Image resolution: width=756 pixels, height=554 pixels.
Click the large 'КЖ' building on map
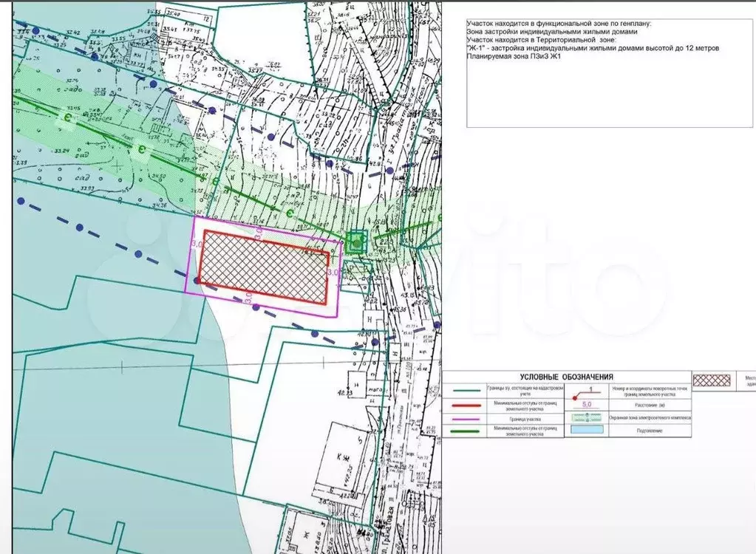point(344,460)
